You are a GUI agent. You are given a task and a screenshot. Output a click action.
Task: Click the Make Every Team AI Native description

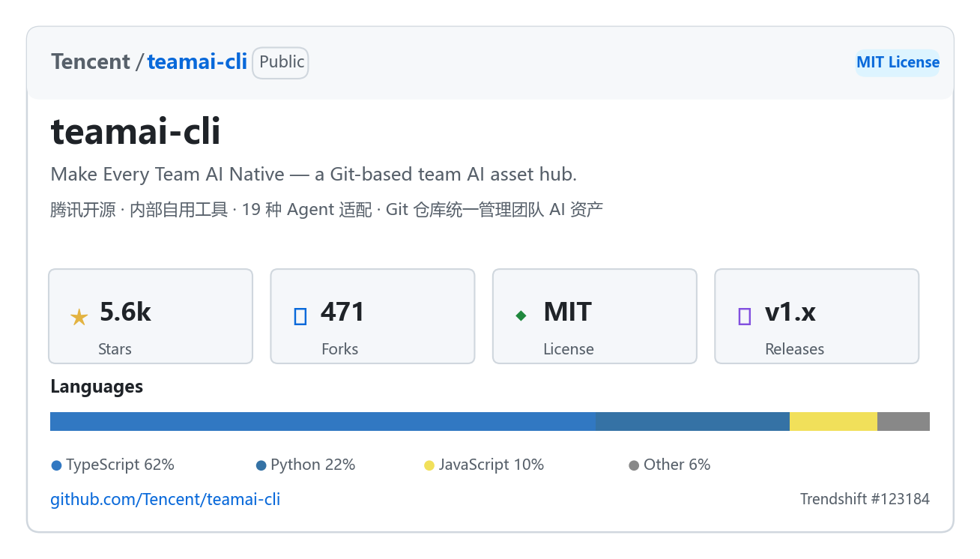pos(314,175)
